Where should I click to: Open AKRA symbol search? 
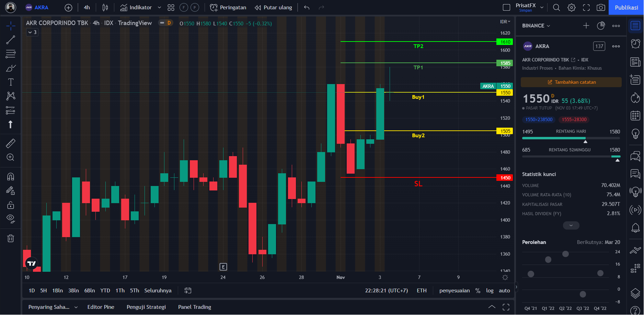(37, 8)
